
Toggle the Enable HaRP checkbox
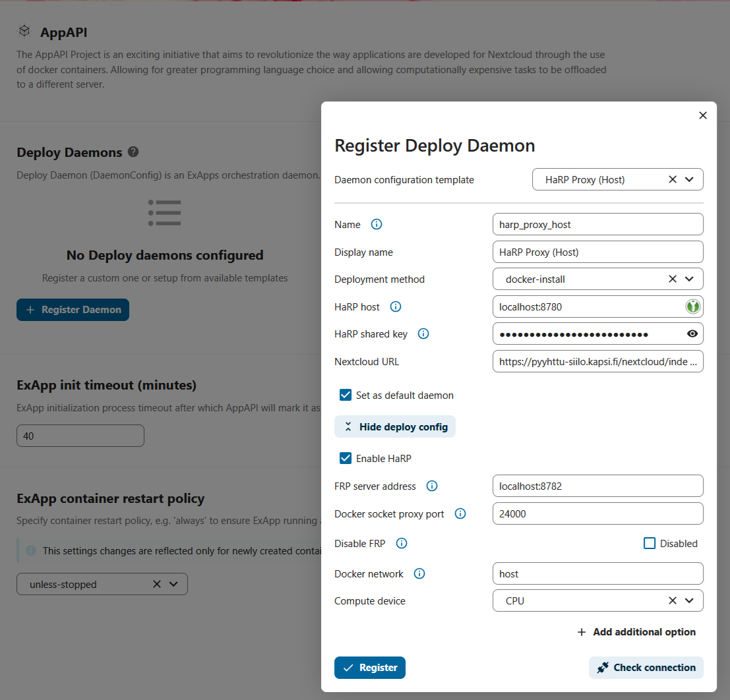pos(345,458)
